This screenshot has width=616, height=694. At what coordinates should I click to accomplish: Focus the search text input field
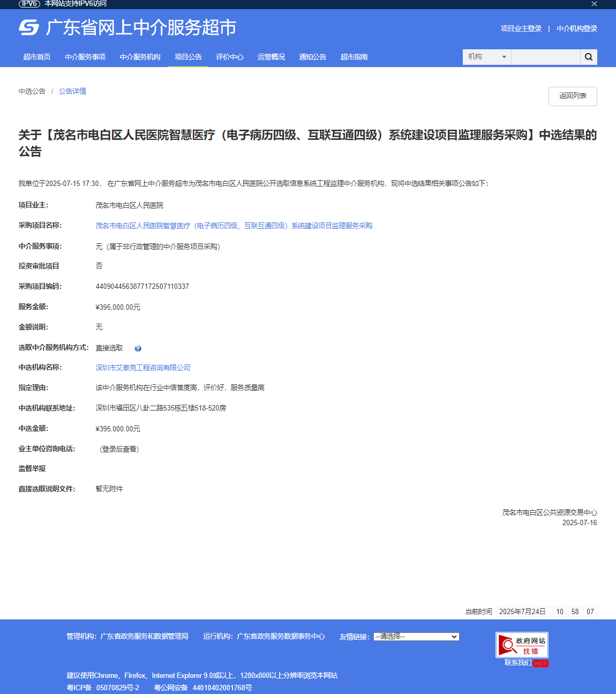[545, 57]
